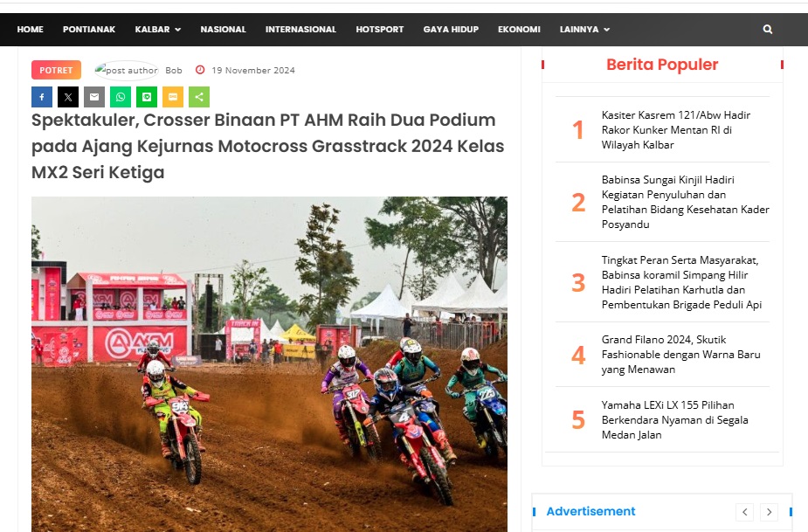Select EKONOMI in the navigation bar
This screenshot has width=808, height=532.
pyautogui.click(x=519, y=30)
